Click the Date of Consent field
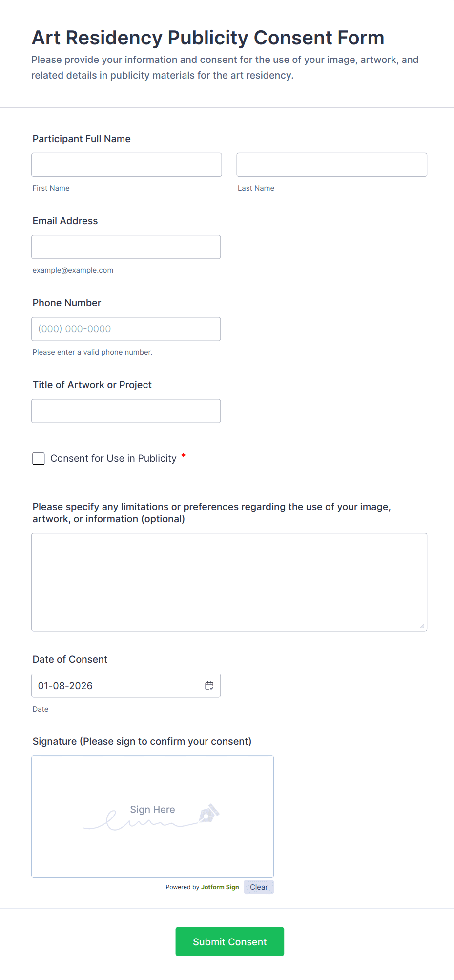This screenshot has height=980, width=454. [117, 686]
